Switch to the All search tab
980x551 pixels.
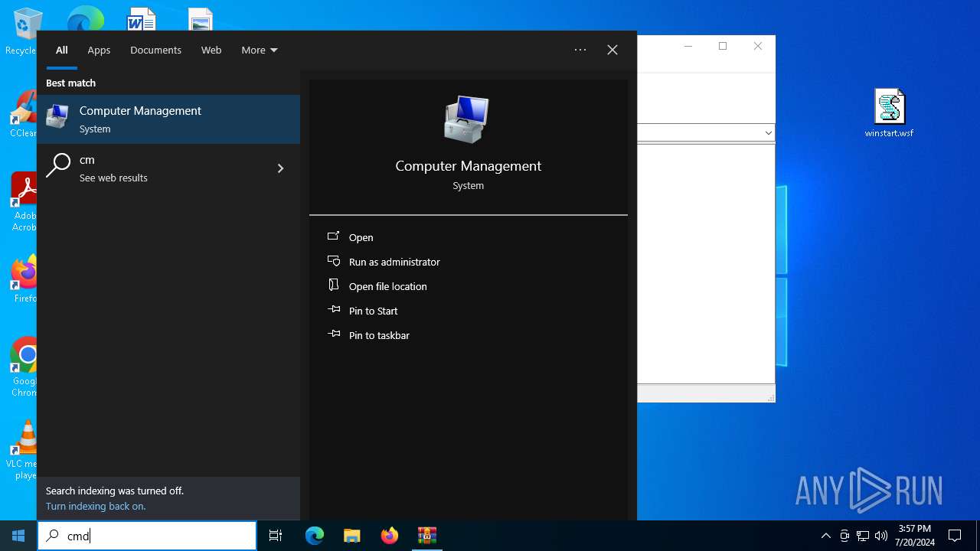tap(62, 50)
